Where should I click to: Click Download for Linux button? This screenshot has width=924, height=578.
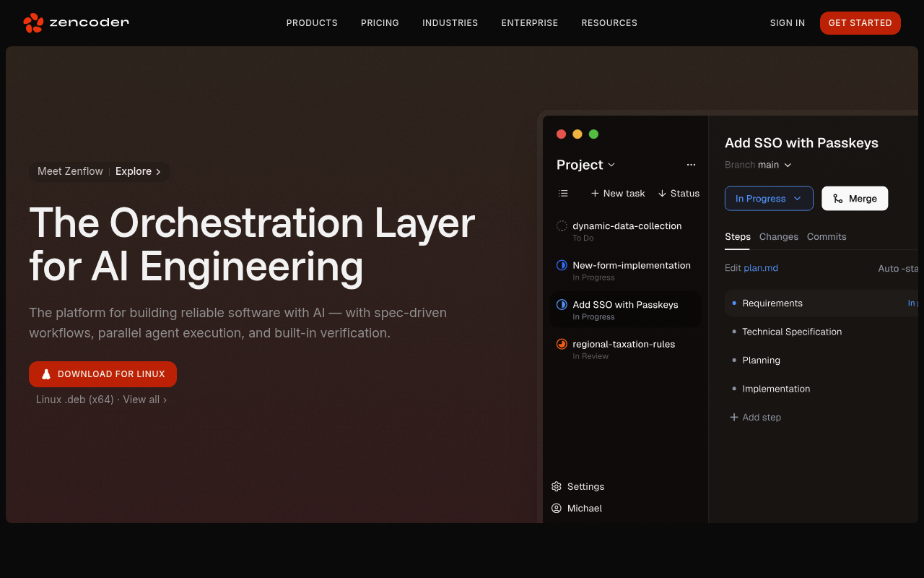pos(103,374)
